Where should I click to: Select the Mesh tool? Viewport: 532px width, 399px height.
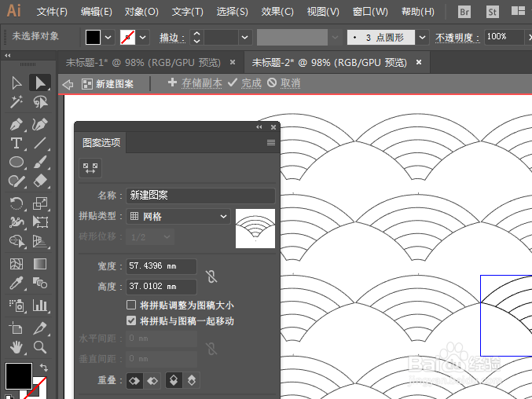click(17, 264)
